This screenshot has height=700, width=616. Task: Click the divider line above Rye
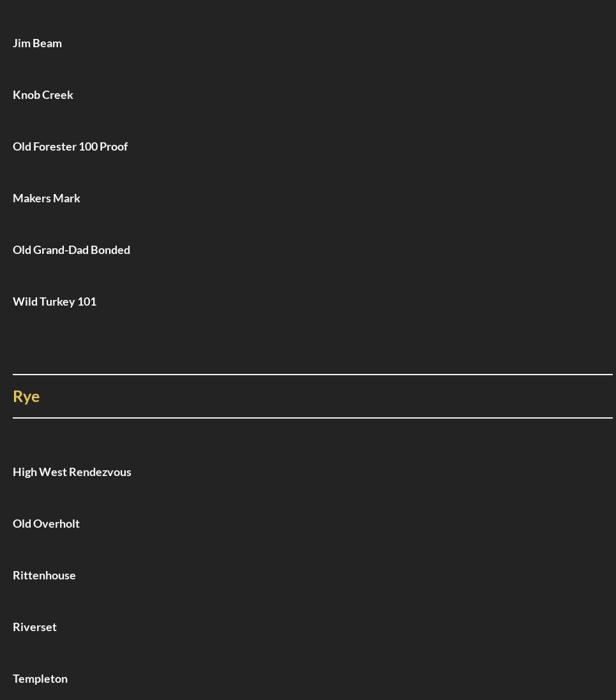tap(313, 375)
